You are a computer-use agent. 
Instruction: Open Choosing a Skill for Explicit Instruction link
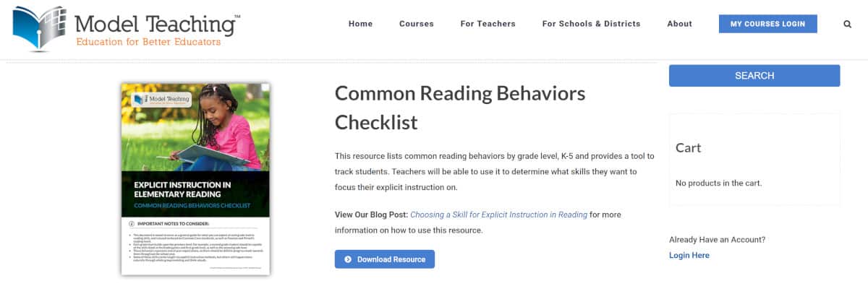[499, 214]
